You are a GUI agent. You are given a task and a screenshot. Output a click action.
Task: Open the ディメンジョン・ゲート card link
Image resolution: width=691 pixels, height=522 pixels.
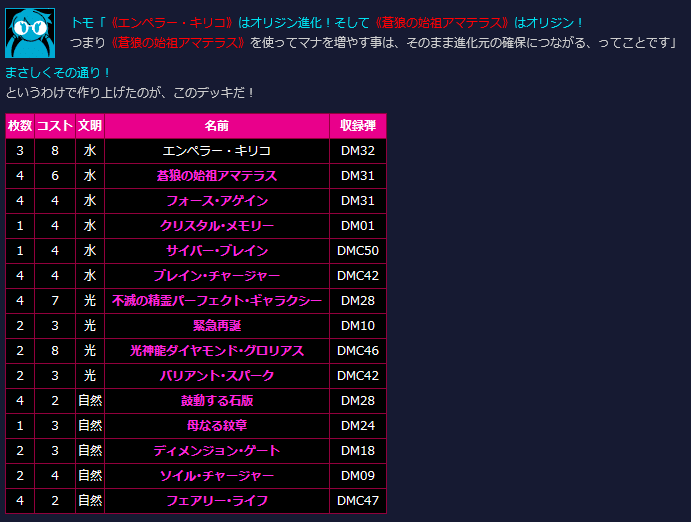(217, 451)
